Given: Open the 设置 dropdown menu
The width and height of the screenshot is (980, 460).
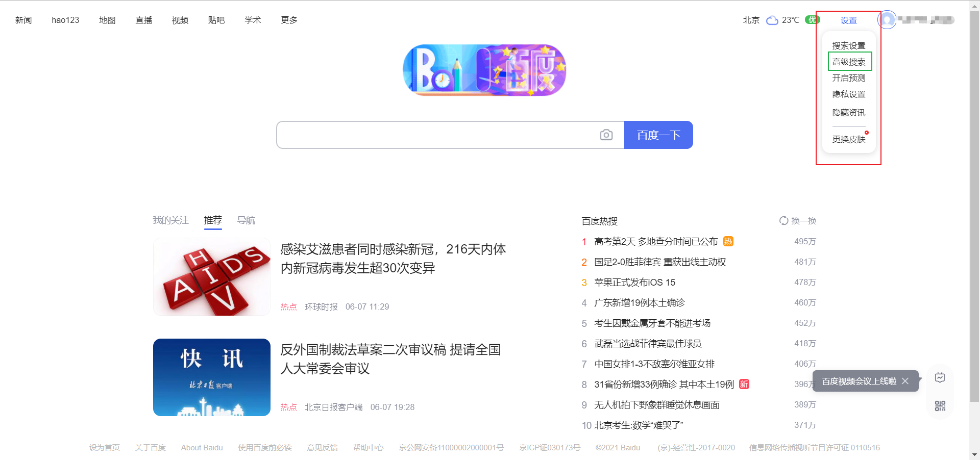Looking at the screenshot, I should [x=848, y=20].
